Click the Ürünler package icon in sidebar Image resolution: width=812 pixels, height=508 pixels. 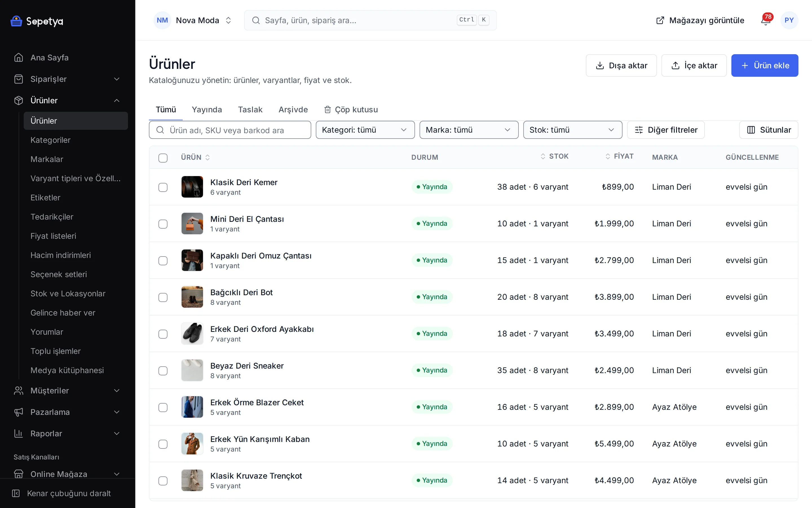click(x=19, y=100)
